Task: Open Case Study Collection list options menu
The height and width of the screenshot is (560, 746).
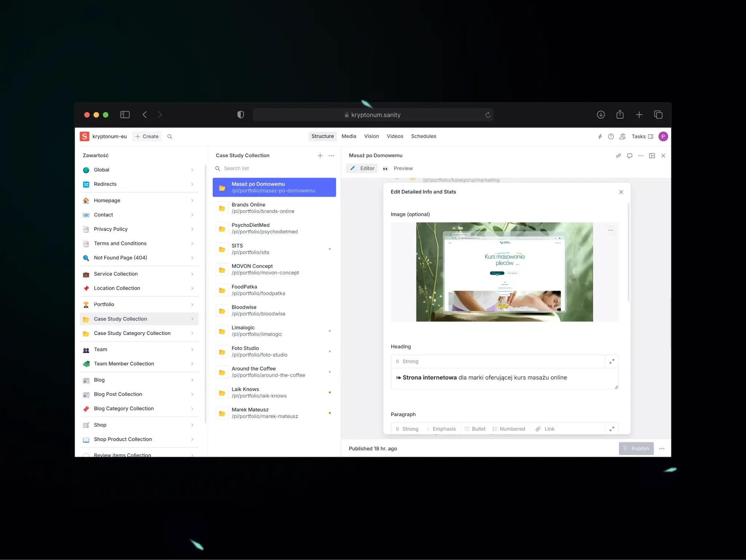Action: pos(331,156)
